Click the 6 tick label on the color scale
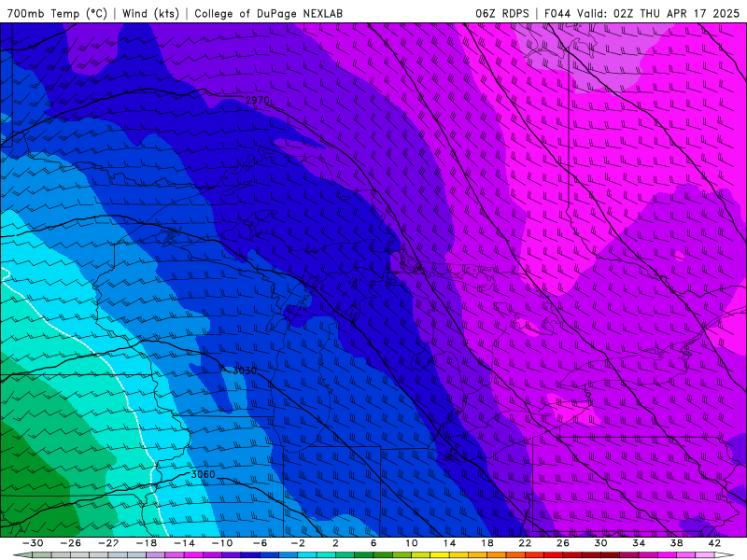This screenshot has width=747, height=560. [373, 543]
